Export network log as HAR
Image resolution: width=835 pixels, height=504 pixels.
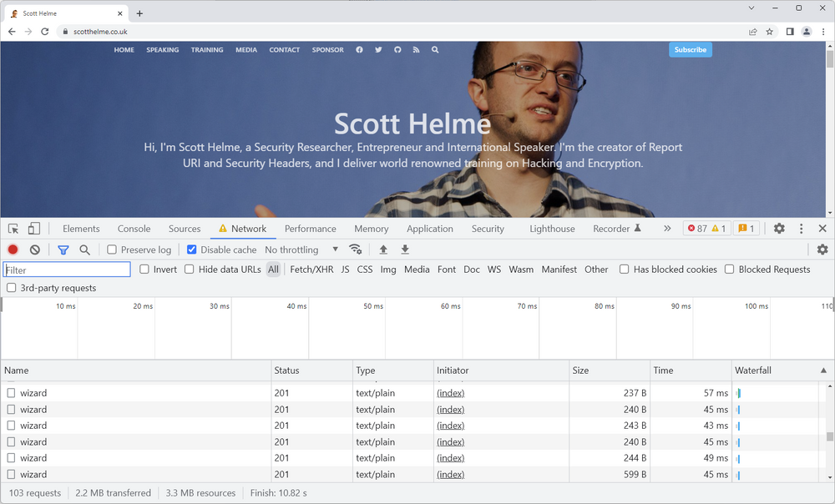[405, 249]
